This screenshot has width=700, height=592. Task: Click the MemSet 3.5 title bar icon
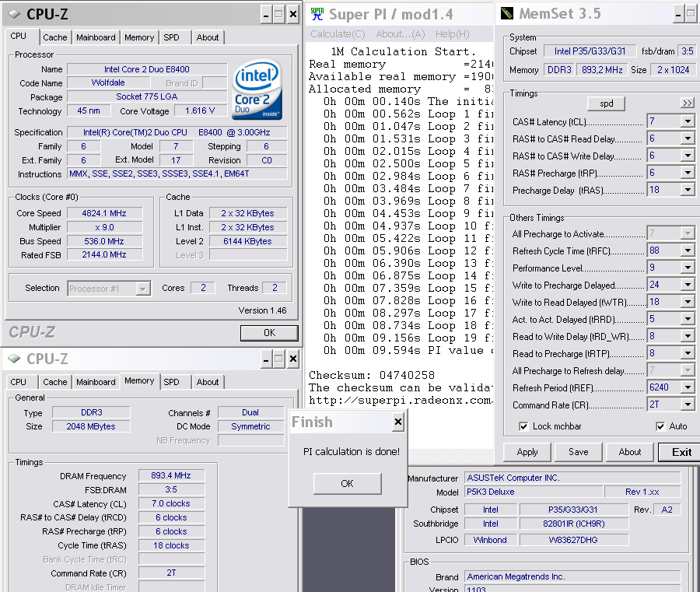[x=506, y=13]
